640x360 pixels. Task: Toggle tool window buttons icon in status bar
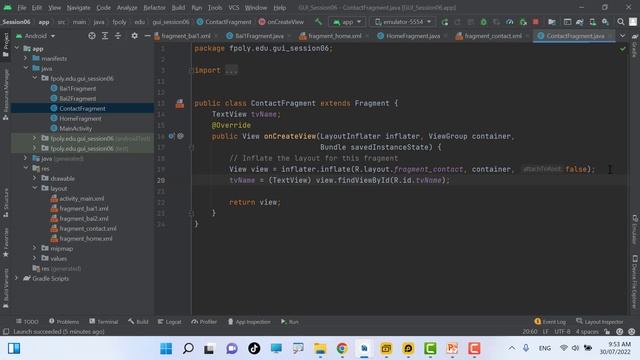tap(6, 331)
